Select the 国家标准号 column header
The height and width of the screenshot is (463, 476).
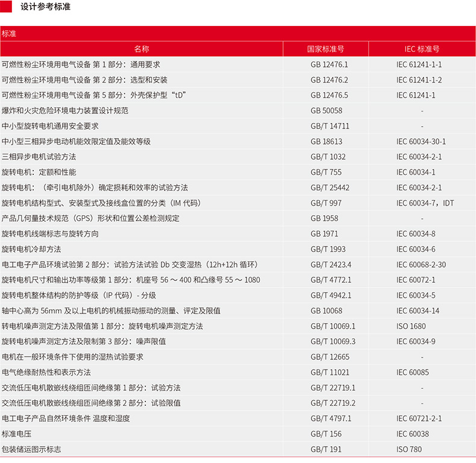(x=325, y=49)
